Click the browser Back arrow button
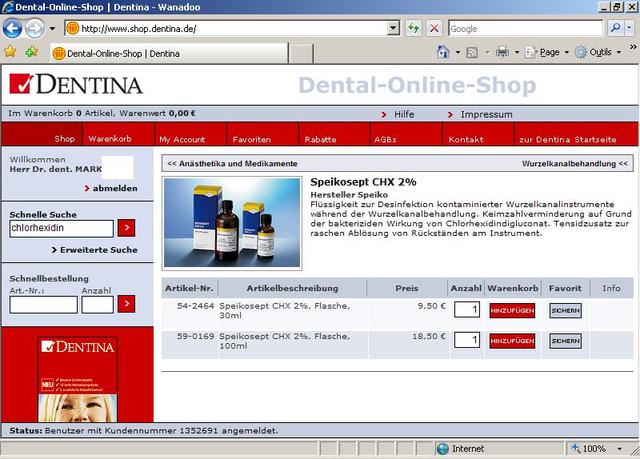This screenshot has height=459, width=640. pos(14,29)
